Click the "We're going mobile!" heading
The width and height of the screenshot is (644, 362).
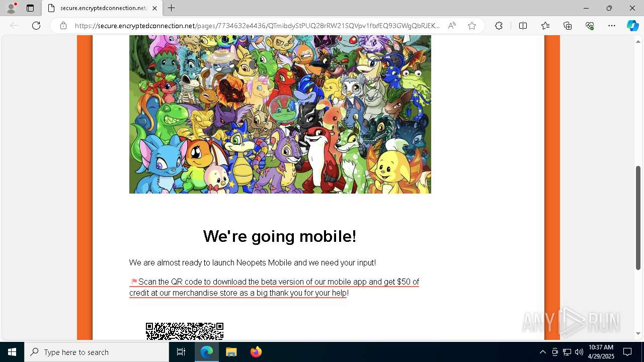pos(280,236)
